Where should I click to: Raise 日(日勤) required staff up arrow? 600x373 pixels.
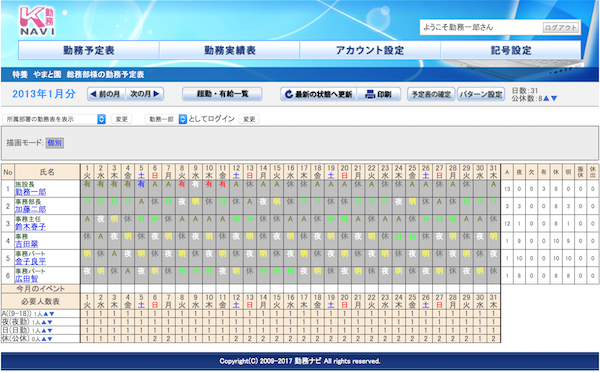44,331
